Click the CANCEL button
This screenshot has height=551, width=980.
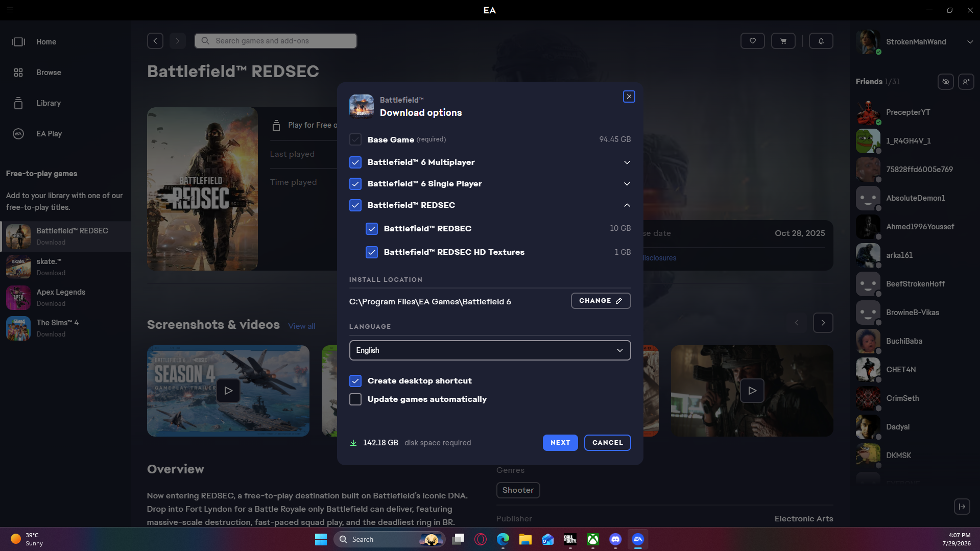point(607,443)
